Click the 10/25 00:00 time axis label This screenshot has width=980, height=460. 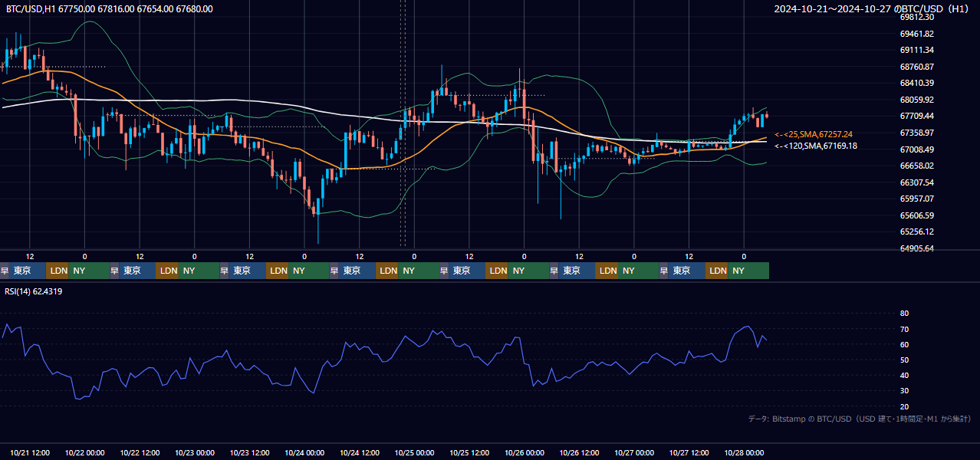click(415, 452)
